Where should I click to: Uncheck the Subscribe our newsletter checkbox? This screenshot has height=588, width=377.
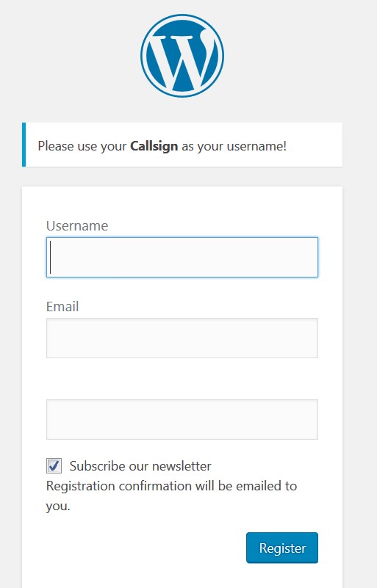tap(54, 465)
